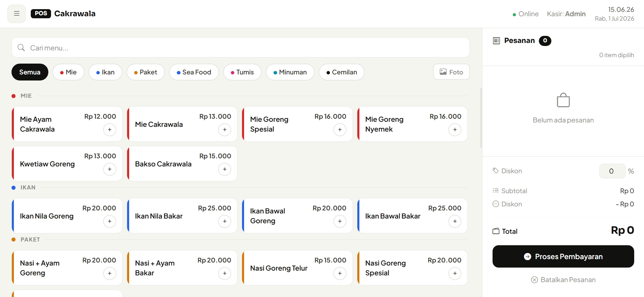
Task: Click the empty shopping bag icon
Action: 563,100
